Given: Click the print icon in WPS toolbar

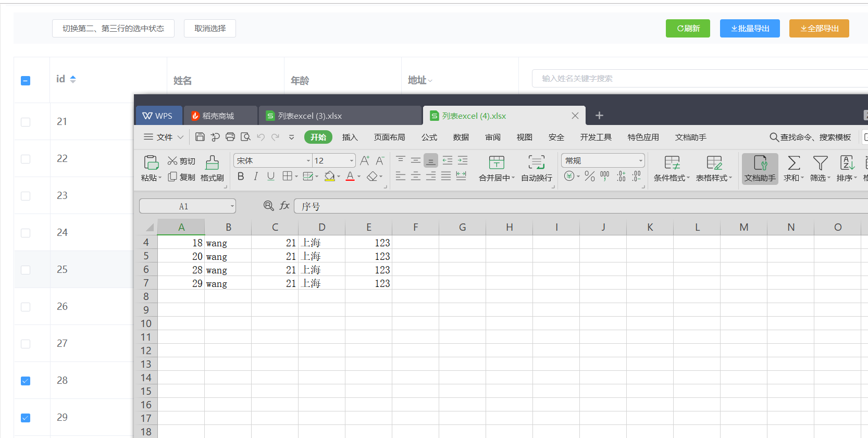Looking at the screenshot, I should (230, 137).
